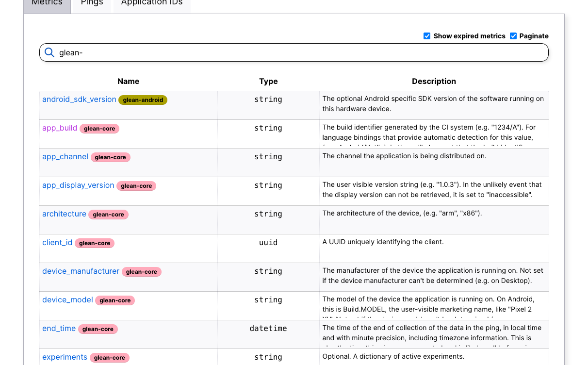Select the device_model metric link
This screenshot has height=365, width=588.
67,299
